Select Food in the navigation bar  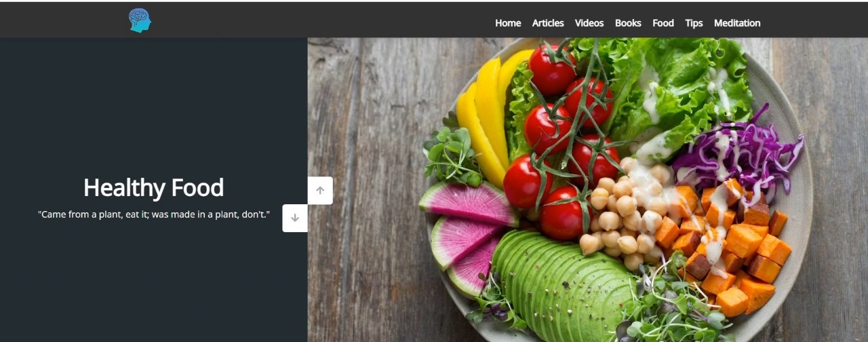click(x=663, y=23)
